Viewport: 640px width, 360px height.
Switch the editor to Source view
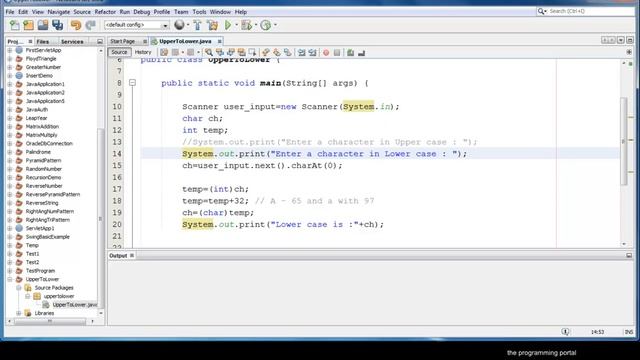[119, 52]
